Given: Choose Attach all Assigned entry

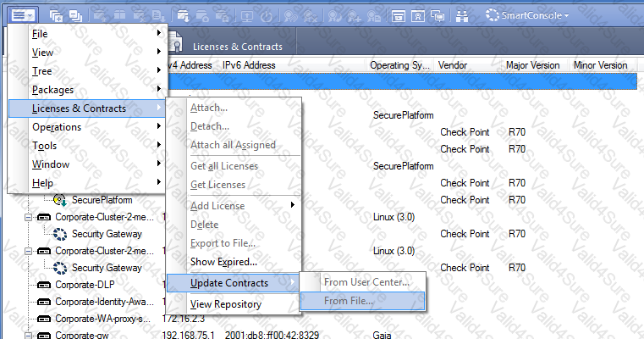Looking at the screenshot, I should coord(234,145).
